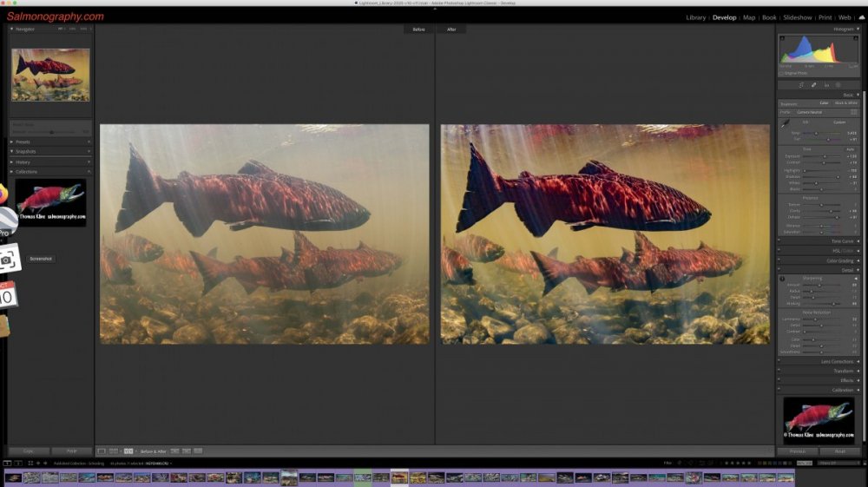Adjust the Dehaze slider handle
868x487 pixels.
pyautogui.click(x=837, y=217)
